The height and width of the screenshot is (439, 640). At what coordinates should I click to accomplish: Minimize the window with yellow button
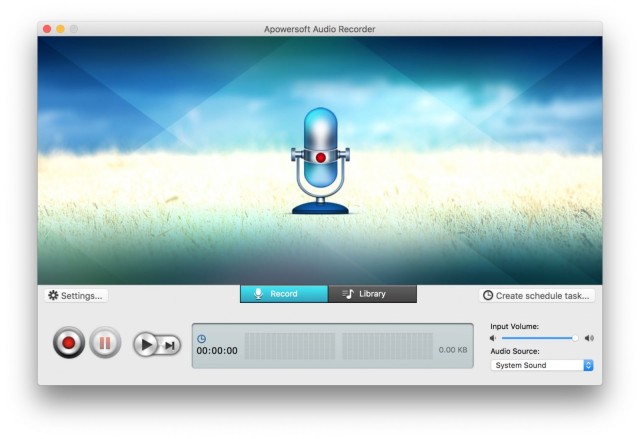coord(60,29)
